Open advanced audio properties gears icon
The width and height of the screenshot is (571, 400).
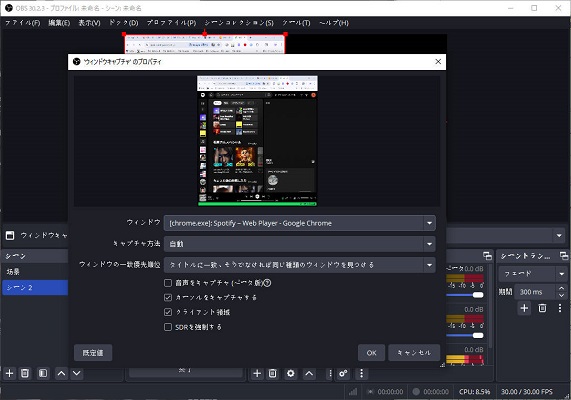pos(343,373)
